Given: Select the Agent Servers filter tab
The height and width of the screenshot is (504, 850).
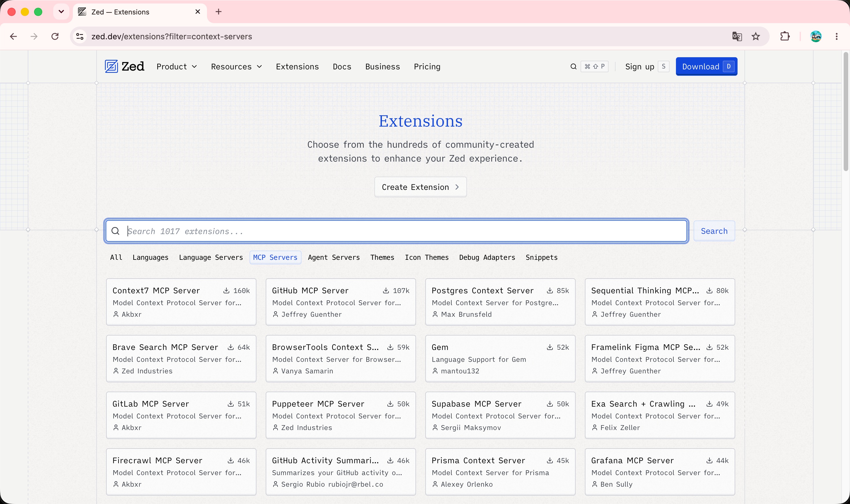Looking at the screenshot, I should 334,257.
